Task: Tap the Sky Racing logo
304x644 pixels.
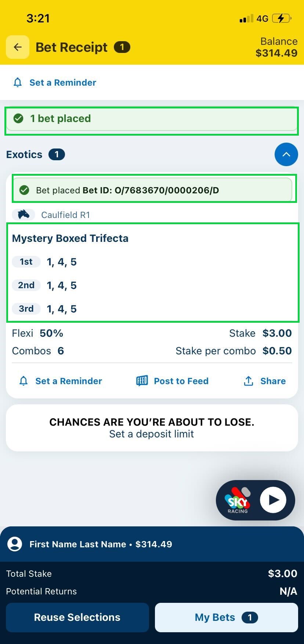Action: point(238,500)
